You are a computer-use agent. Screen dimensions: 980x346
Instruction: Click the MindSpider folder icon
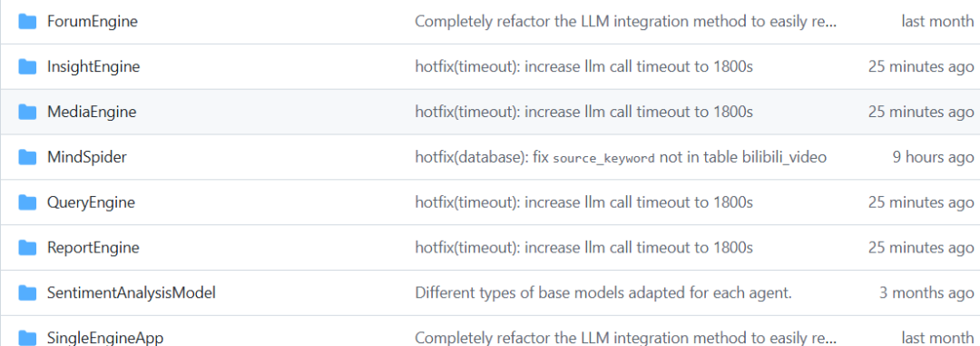click(27, 157)
